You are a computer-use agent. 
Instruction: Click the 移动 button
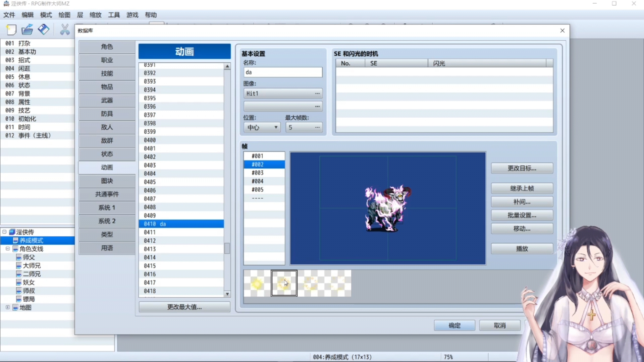click(522, 229)
